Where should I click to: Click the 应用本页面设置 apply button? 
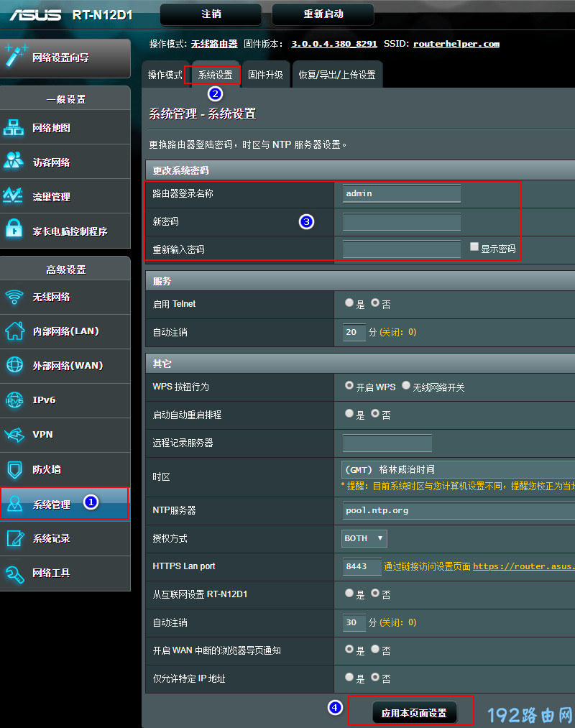pos(414,713)
